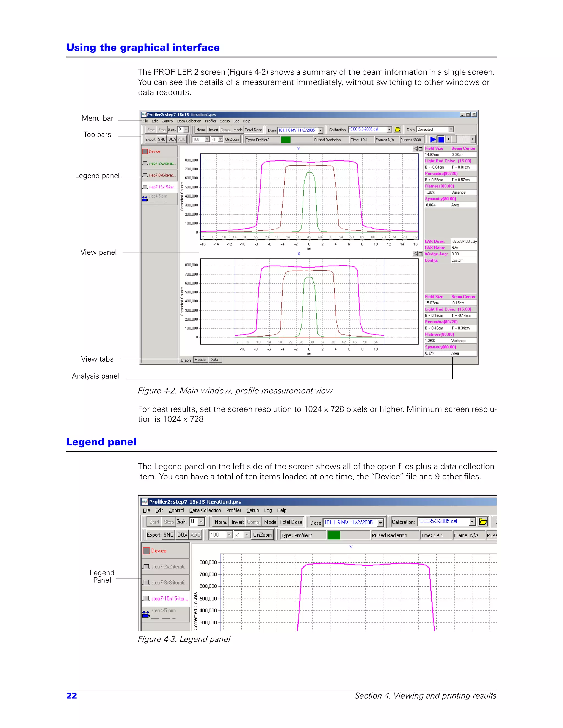Click the Profiler2 title bar app icon in Figure 4-2
The image size is (563, 728).
click(x=144, y=115)
